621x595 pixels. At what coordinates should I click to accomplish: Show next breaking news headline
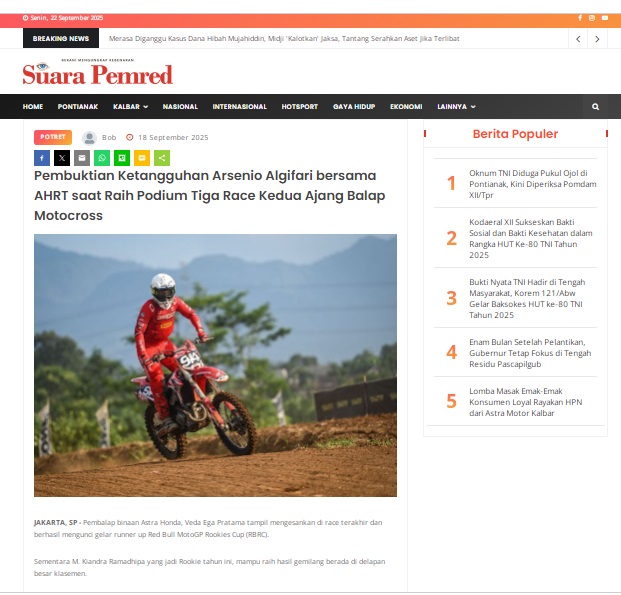597,39
